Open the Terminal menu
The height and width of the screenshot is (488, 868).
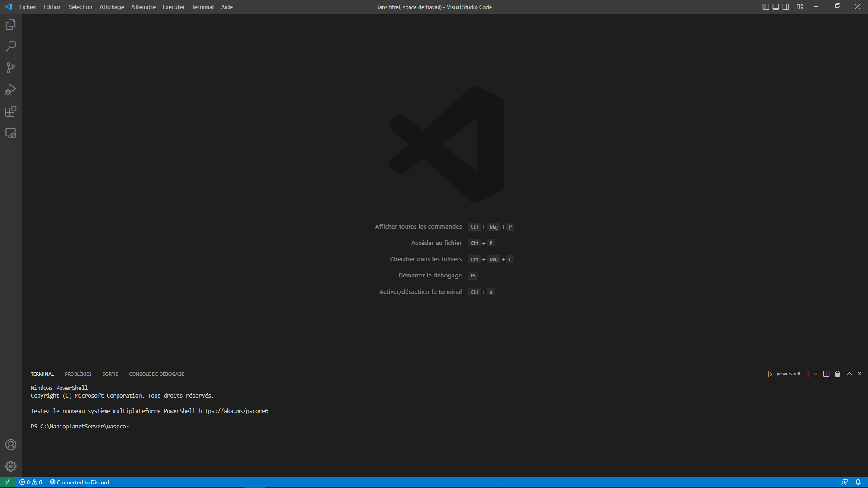(x=203, y=7)
